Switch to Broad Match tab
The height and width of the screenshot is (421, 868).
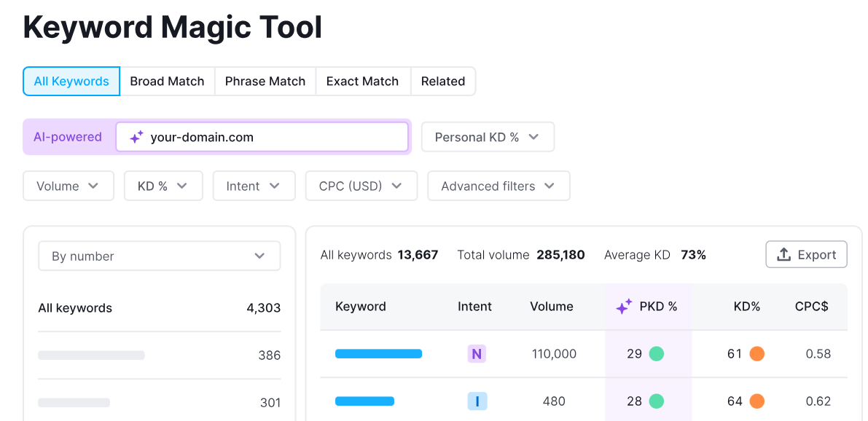pos(167,82)
